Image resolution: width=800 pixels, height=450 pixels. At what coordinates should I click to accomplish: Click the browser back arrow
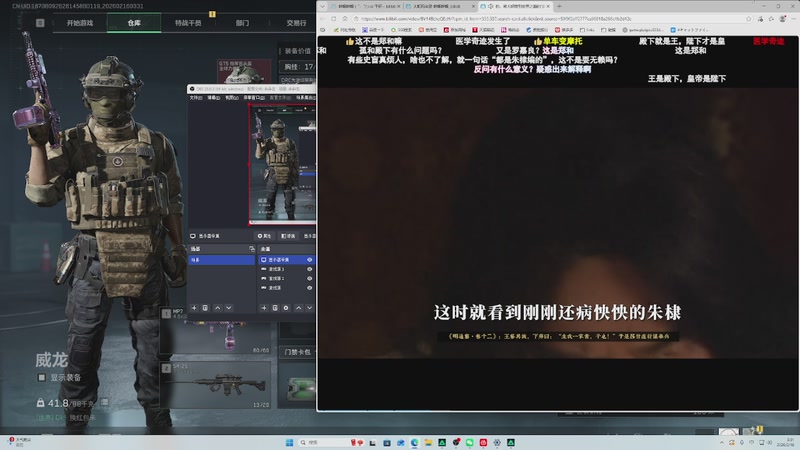[x=322, y=19]
